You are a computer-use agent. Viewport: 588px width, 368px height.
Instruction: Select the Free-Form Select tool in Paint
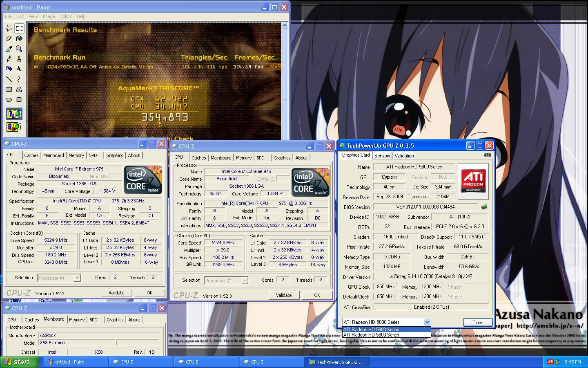[9, 28]
